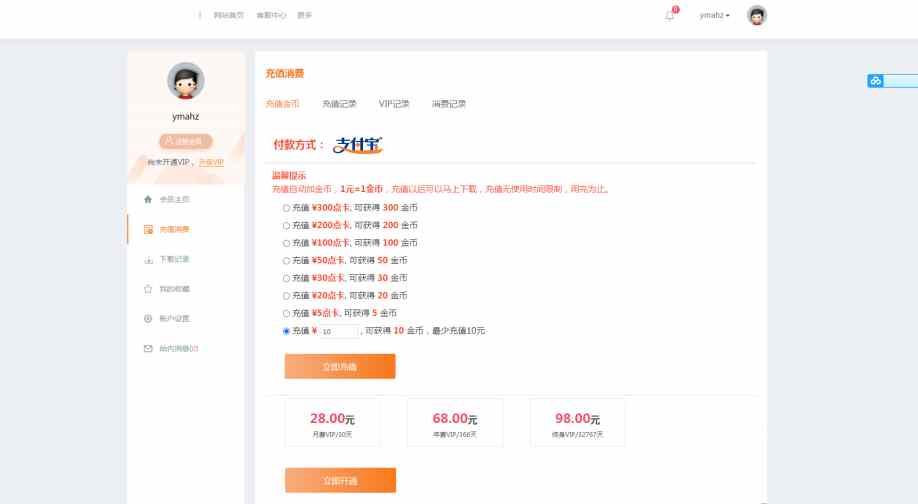
Task: Click the blue cloud icon on right edge
Action: tap(876, 81)
